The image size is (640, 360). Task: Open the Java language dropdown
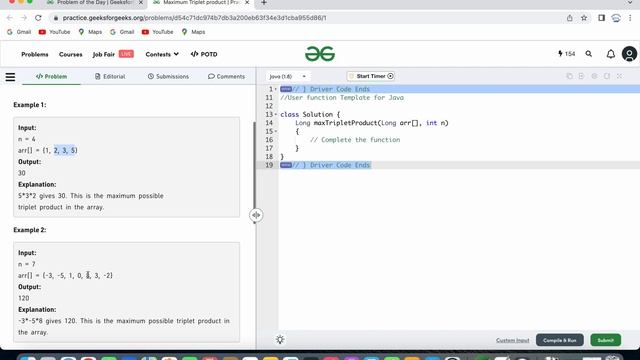(x=287, y=76)
